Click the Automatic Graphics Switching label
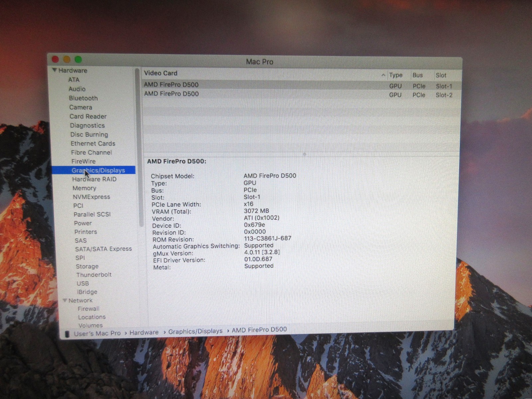The height and width of the screenshot is (399, 532). [x=196, y=246]
